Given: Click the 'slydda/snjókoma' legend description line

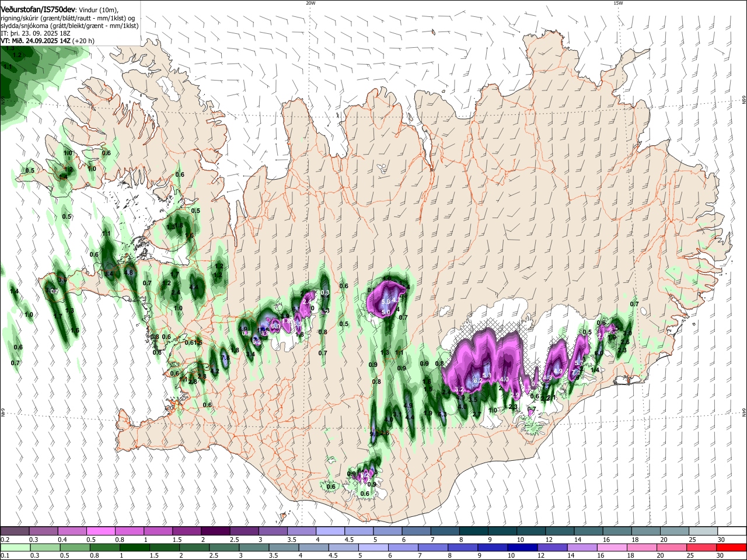Looking at the screenshot, I should click(x=69, y=26).
